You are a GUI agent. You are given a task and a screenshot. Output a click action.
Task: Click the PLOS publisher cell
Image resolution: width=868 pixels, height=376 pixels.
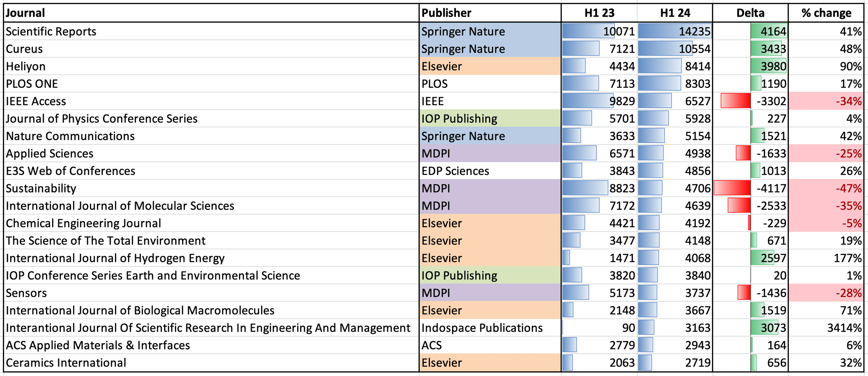490,84
